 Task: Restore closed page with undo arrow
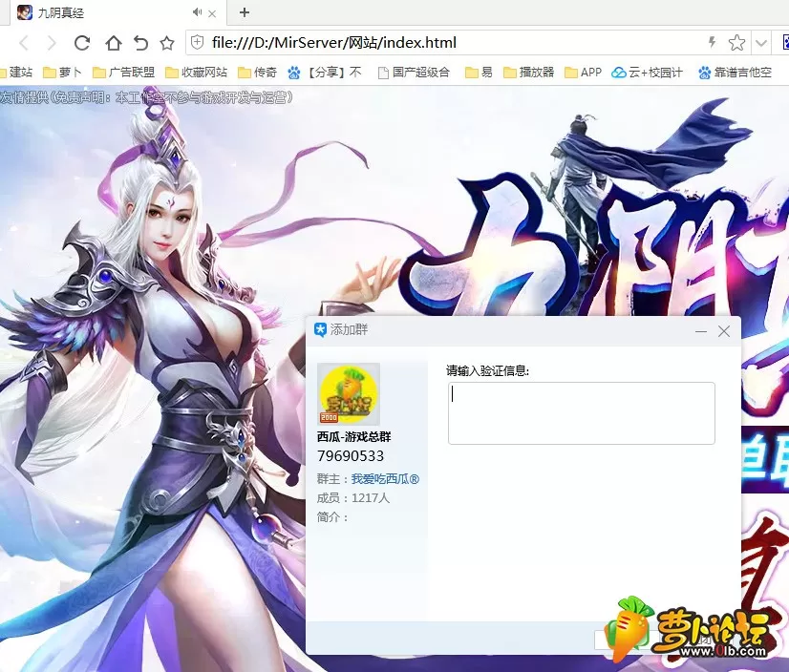(x=141, y=43)
